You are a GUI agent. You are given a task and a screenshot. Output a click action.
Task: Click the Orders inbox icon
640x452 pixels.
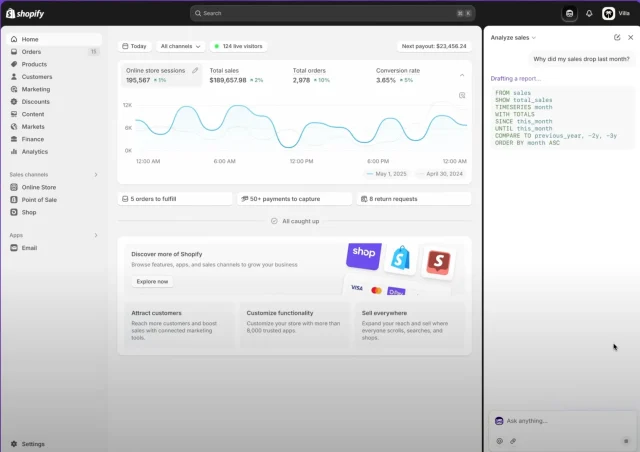coord(14,52)
